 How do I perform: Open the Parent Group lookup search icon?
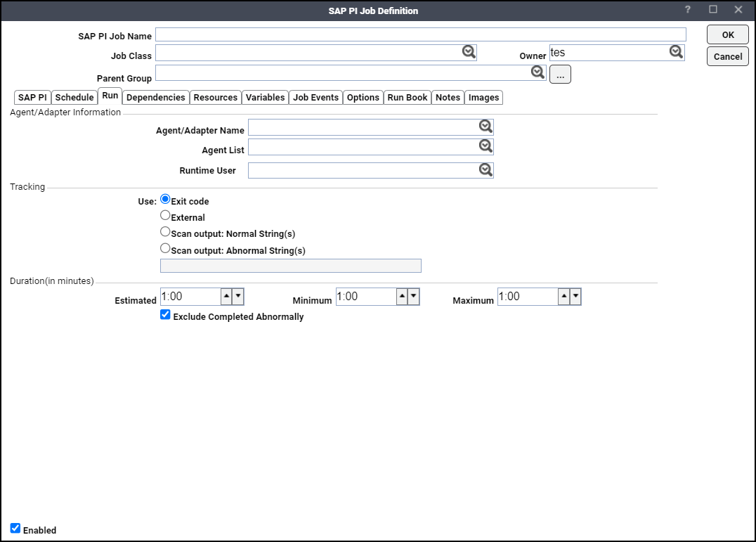(537, 72)
